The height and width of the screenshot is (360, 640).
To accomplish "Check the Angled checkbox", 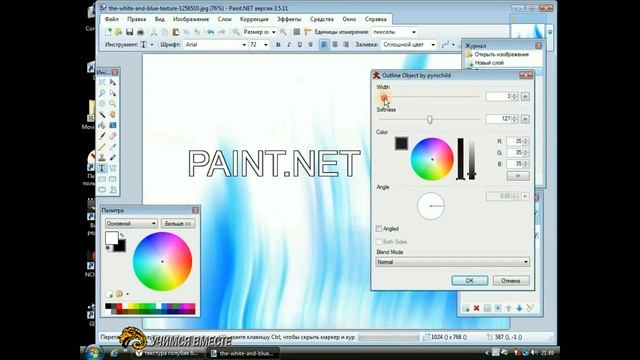I will click(379, 229).
